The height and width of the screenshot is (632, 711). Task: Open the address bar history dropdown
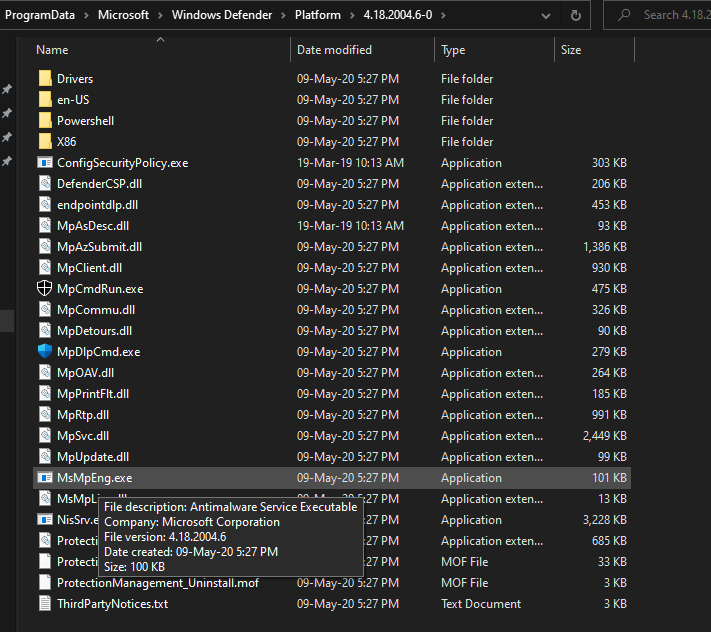coord(546,16)
